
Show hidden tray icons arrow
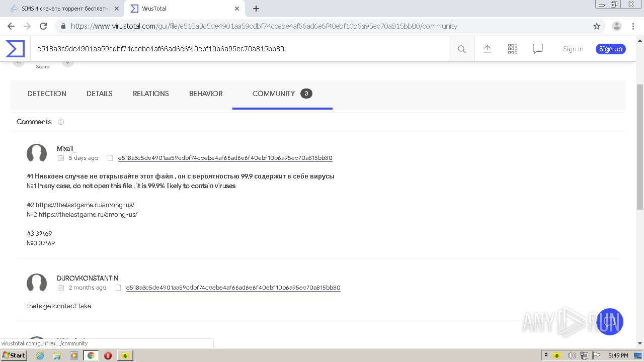[x=546, y=355]
